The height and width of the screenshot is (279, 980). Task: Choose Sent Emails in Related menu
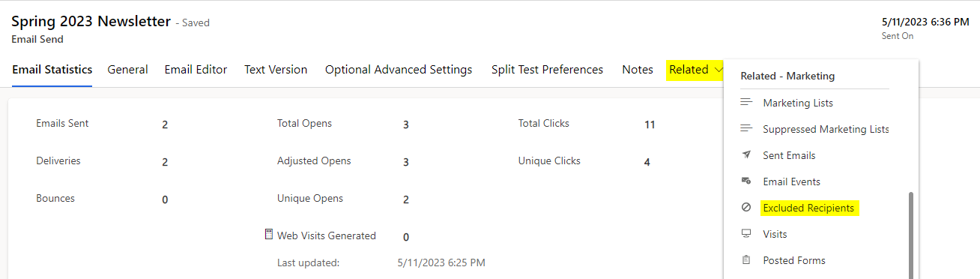pyautogui.click(x=789, y=155)
